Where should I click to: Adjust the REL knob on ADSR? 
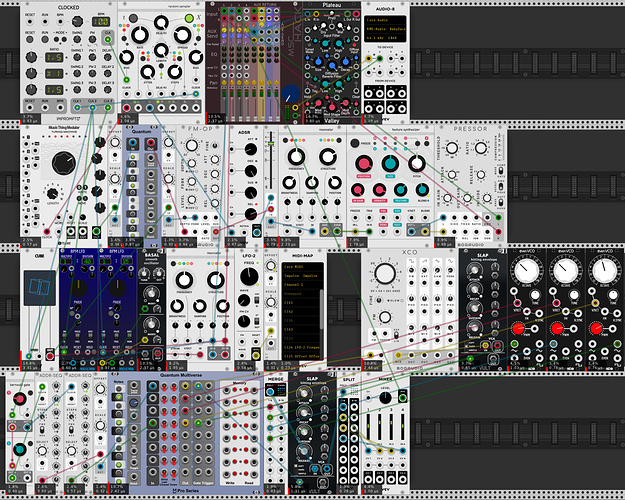coord(251,214)
